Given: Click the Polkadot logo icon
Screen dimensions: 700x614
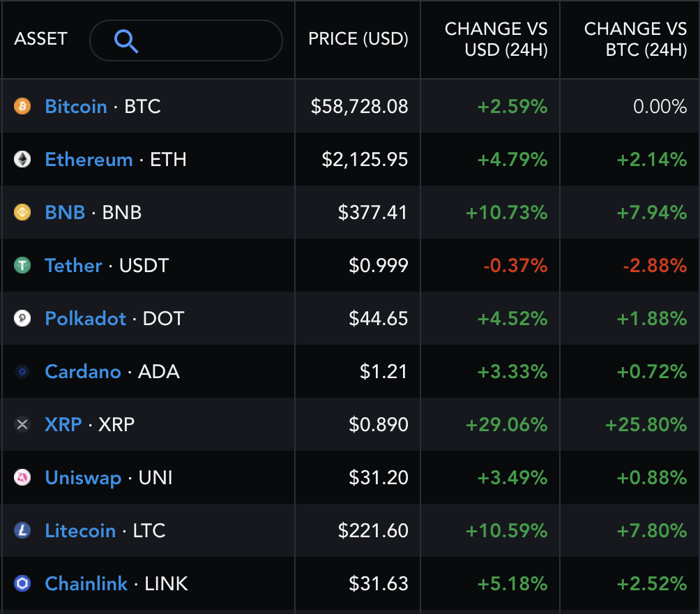Looking at the screenshot, I should [22, 319].
